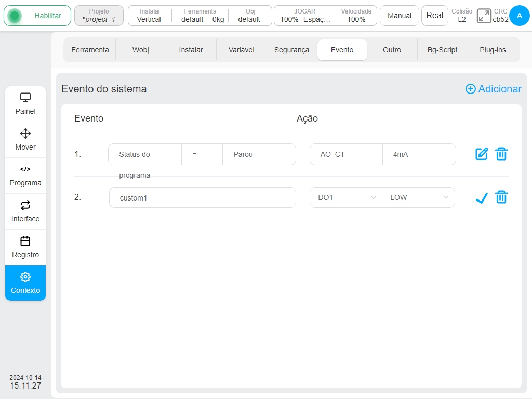Open the Colisão L2 setting

(462, 16)
